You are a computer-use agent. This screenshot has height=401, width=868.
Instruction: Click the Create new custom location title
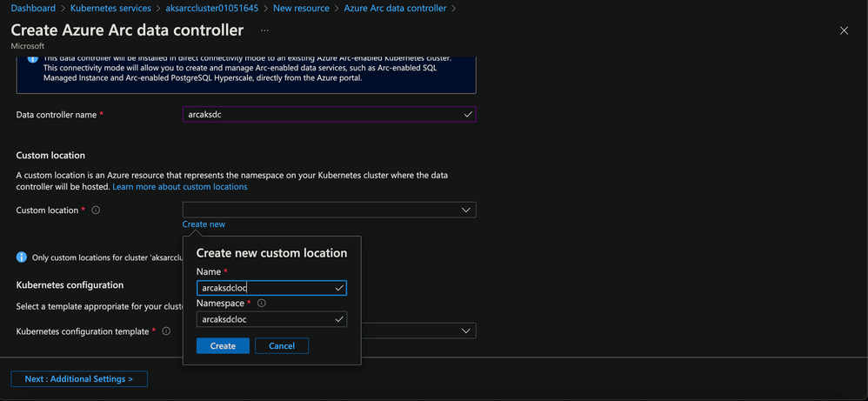[272, 253]
